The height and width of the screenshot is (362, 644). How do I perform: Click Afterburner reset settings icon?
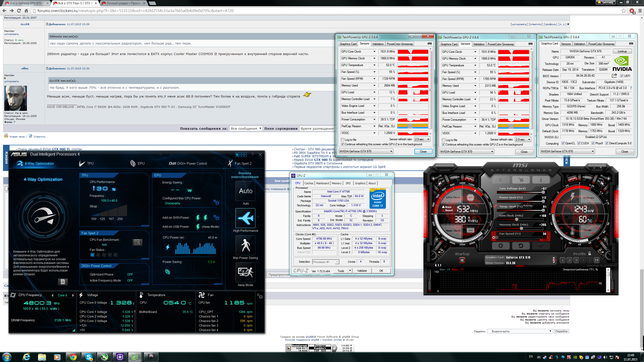pyautogui.click(x=521, y=246)
